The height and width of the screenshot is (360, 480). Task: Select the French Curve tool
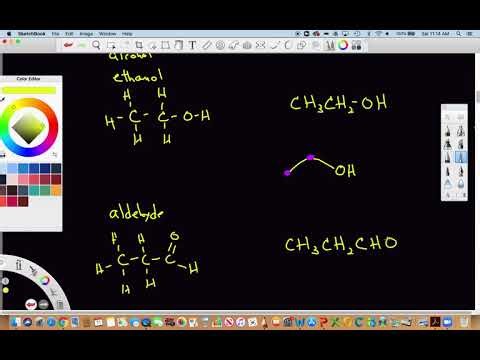(x=233, y=45)
